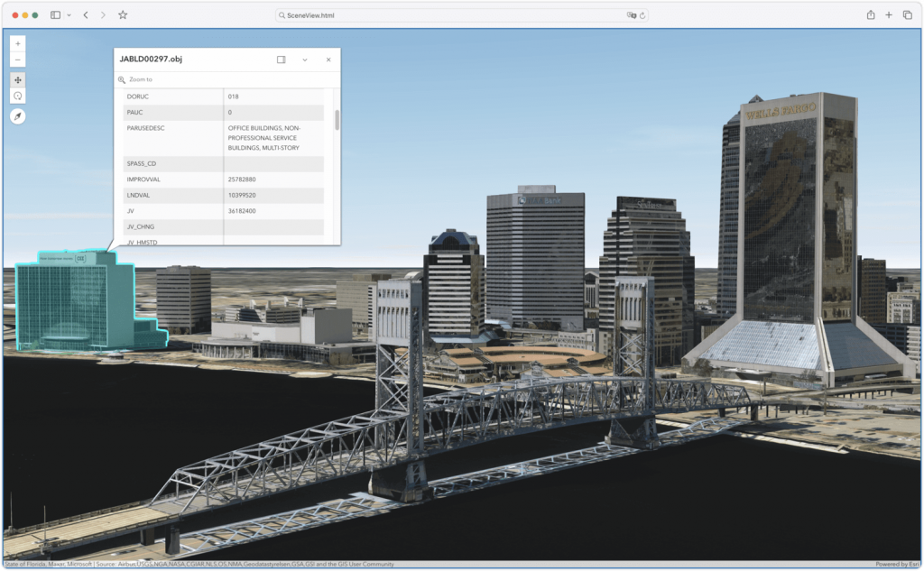
Task: Bookmark page with the star icon
Action: pos(123,15)
